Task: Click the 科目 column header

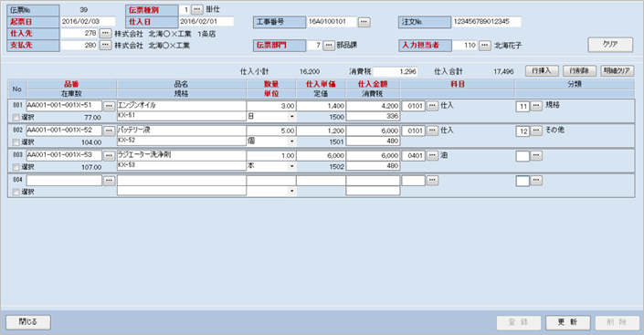Action: (x=457, y=84)
